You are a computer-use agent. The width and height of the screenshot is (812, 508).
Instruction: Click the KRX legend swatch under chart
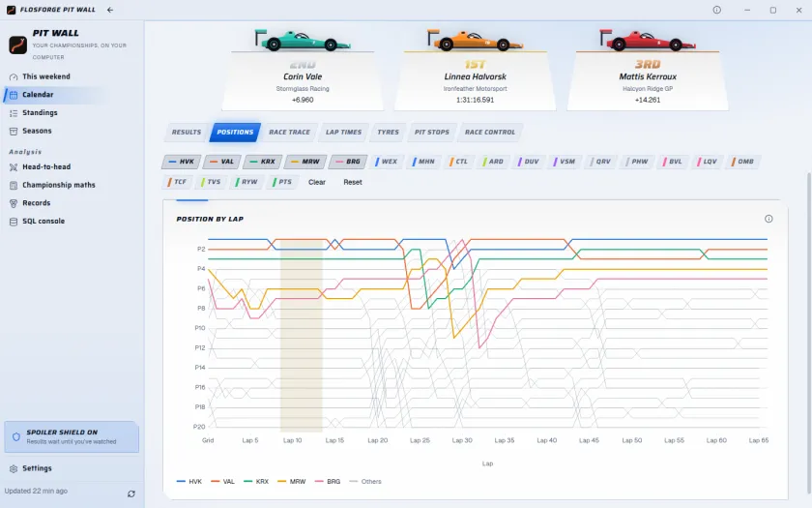[x=248, y=482]
